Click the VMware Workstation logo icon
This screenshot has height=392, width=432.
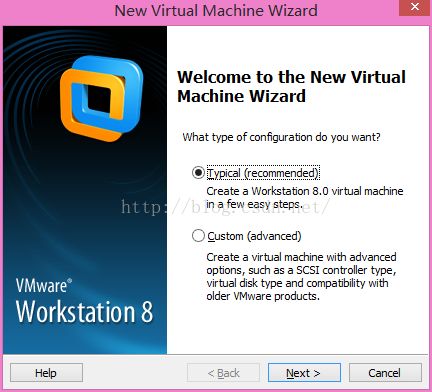tap(102, 98)
